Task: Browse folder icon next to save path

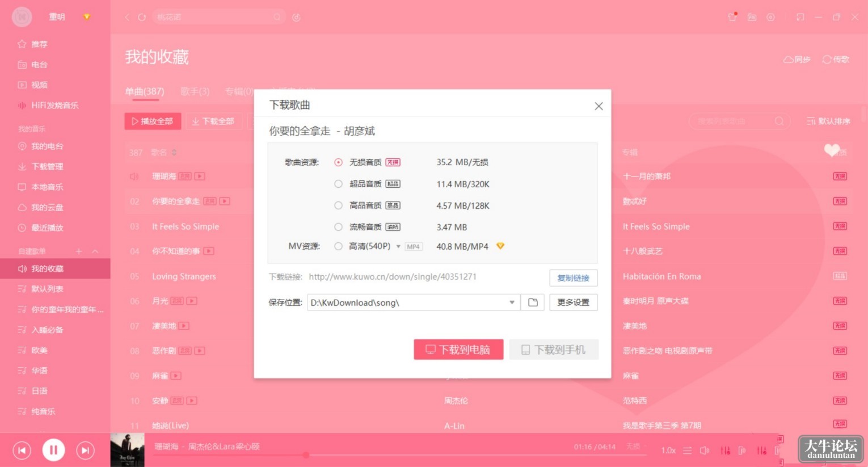Action: tap(533, 302)
